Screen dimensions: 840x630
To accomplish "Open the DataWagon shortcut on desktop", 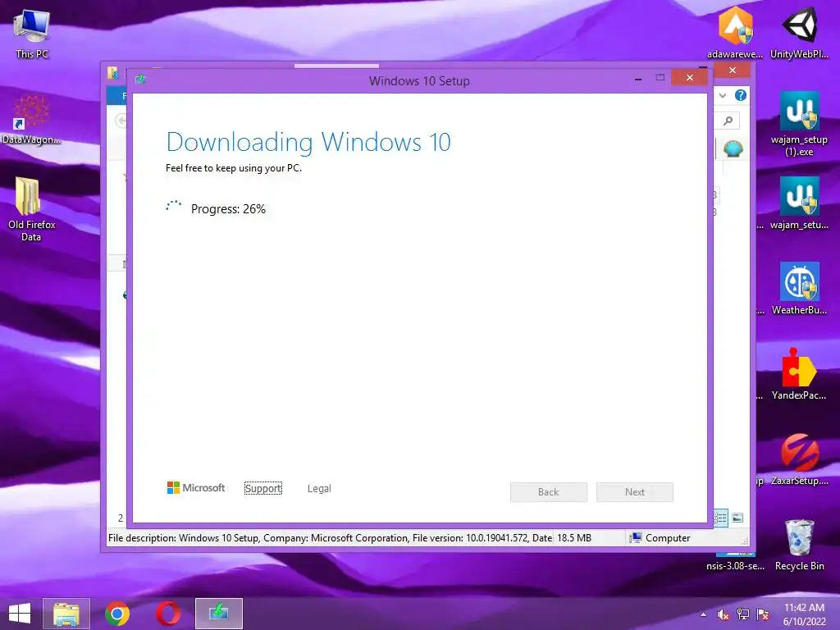I will tap(32, 119).
